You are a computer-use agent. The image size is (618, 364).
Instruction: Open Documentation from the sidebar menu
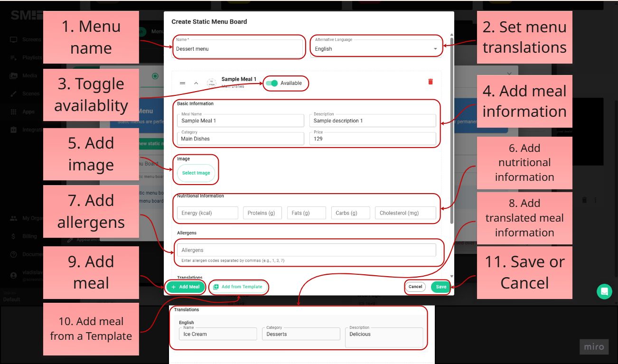pos(13,254)
